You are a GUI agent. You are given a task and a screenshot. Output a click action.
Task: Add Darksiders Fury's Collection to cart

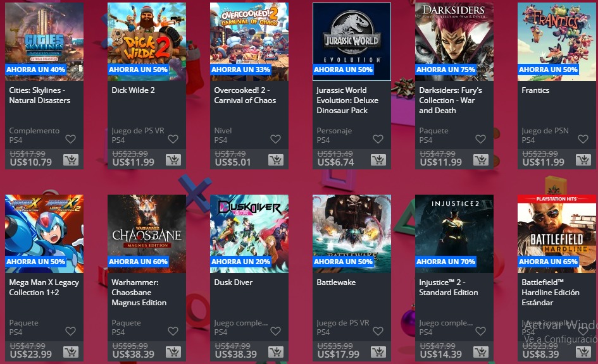click(480, 160)
